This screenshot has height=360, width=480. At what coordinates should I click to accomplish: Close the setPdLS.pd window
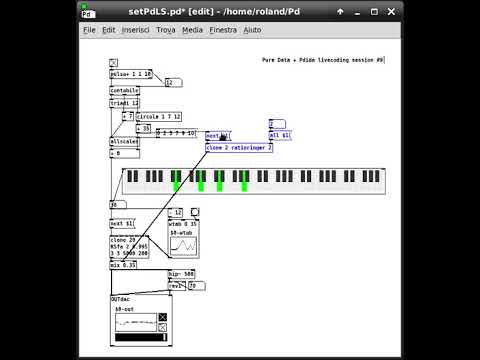(x=392, y=12)
